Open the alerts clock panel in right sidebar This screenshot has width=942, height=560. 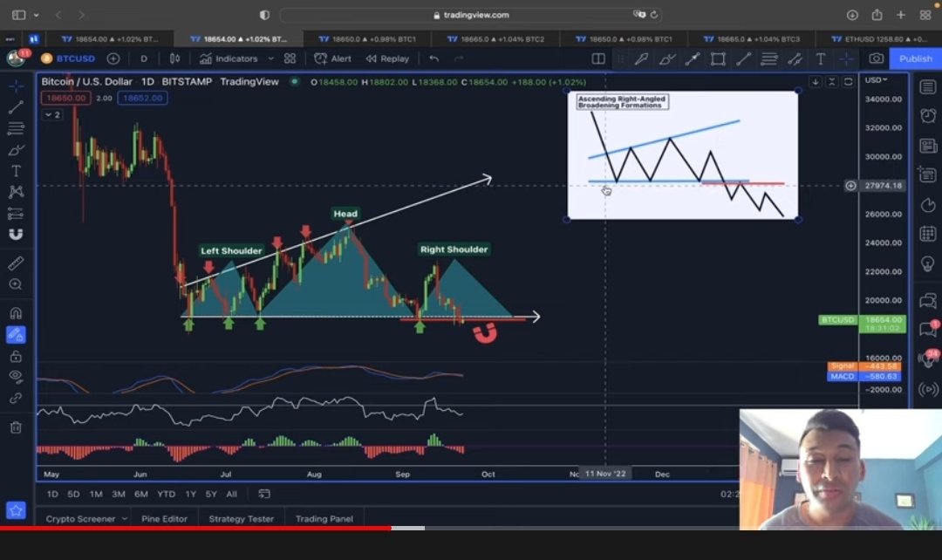tap(928, 115)
